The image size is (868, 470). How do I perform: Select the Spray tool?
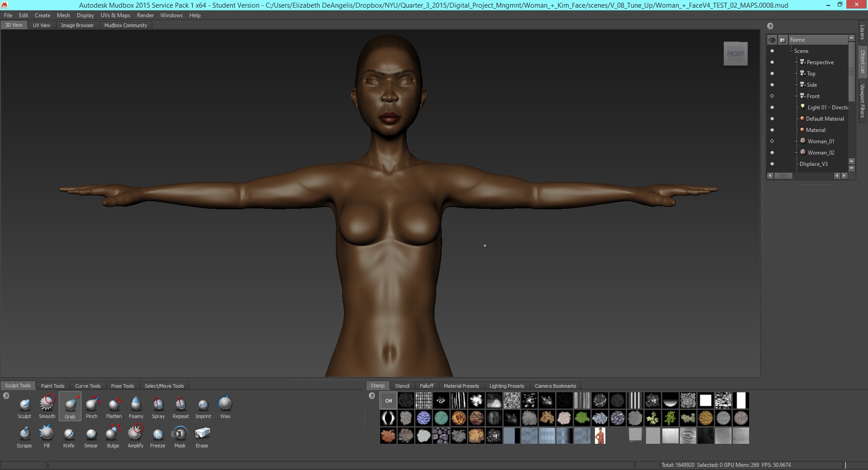point(158,407)
